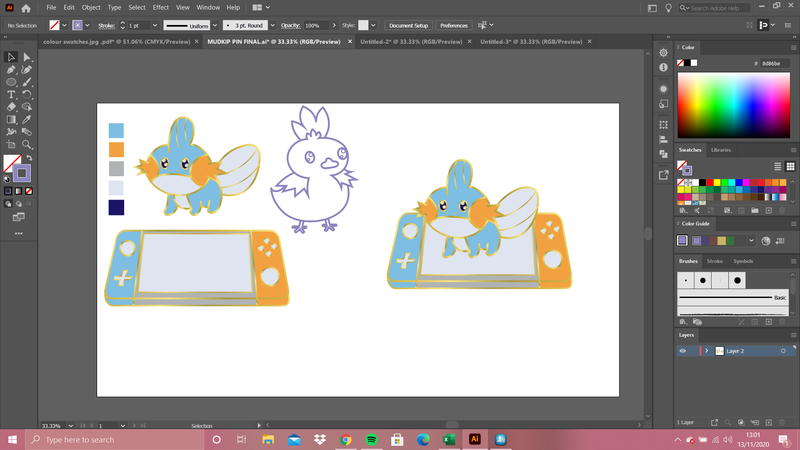Select the Gradient tool
This screenshot has height=450, width=800.
(x=11, y=119)
